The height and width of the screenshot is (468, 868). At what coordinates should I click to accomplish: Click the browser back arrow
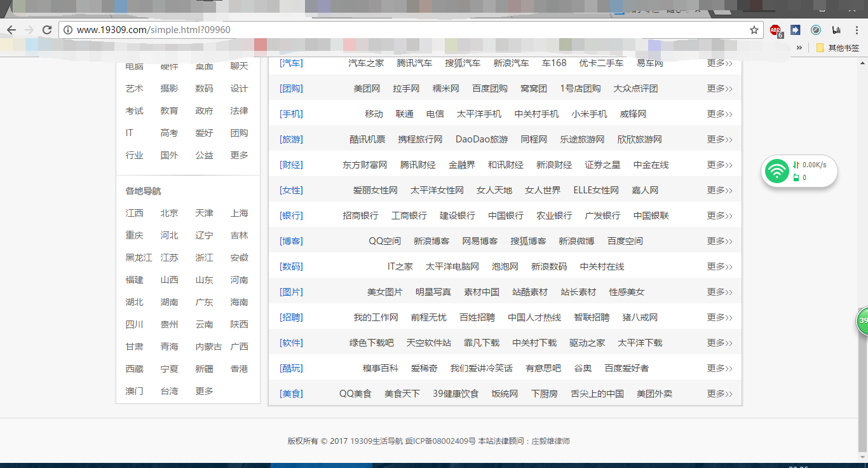pyautogui.click(x=11, y=30)
